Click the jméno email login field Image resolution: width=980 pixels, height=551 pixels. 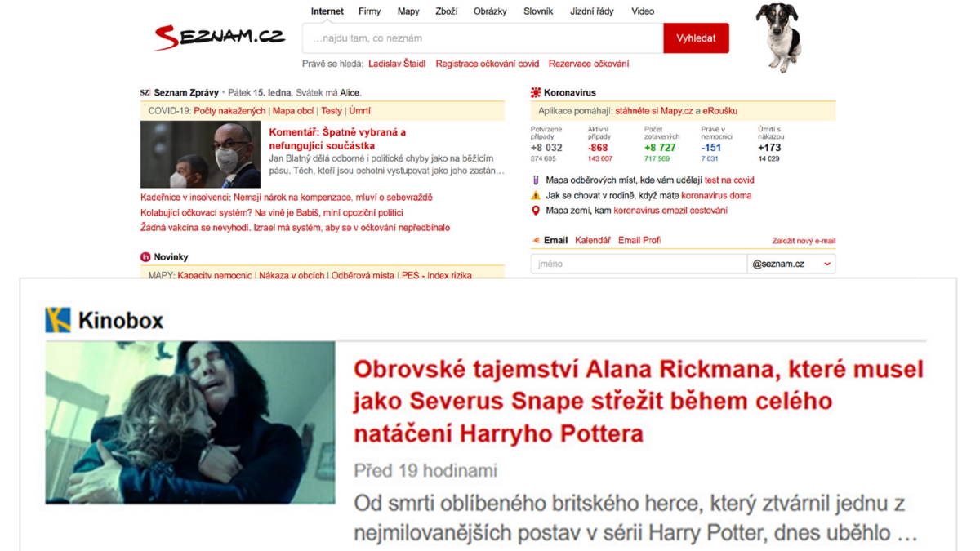(x=639, y=264)
